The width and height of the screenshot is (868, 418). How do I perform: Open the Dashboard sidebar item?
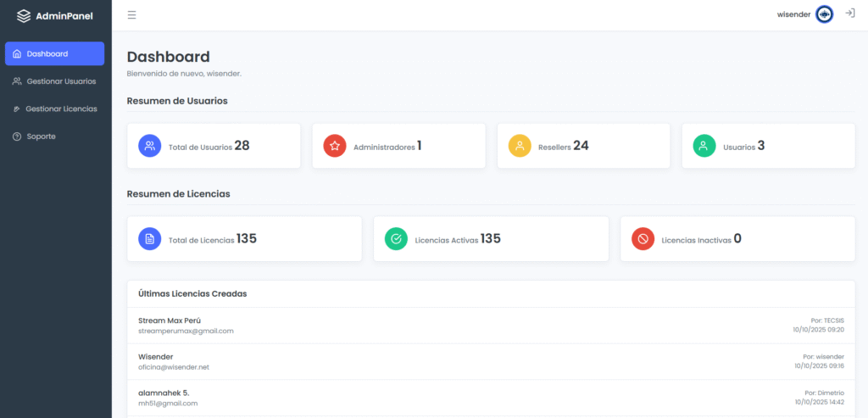(55, 53)
